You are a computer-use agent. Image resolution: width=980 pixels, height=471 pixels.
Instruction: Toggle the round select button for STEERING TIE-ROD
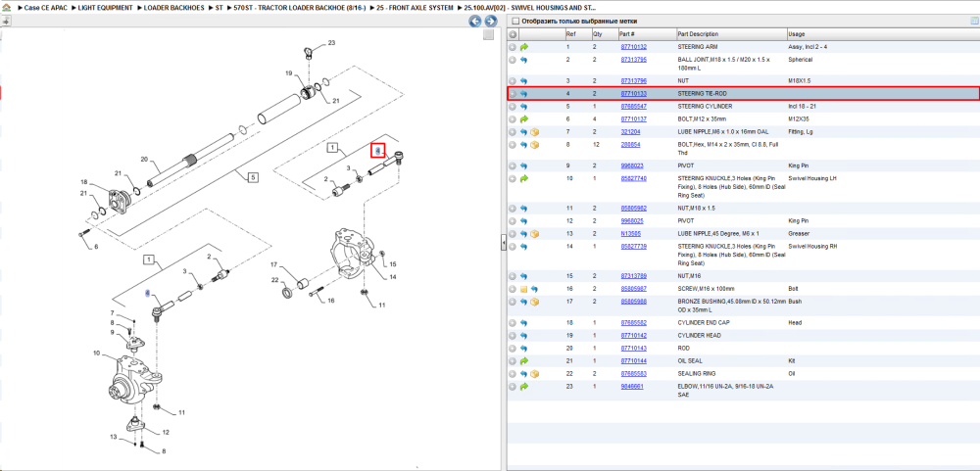(x=513, y=94)
